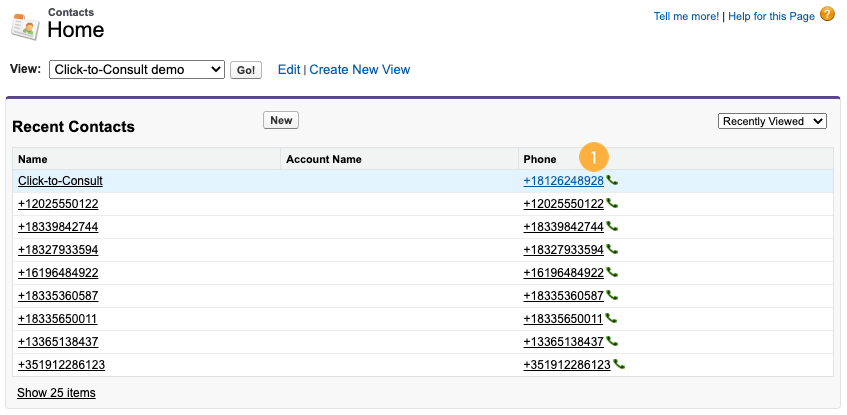Click phone number +13365138437 in Phone column
This screenshot has width=847, height=415.
pyautogui.click(x=563, y=342)
